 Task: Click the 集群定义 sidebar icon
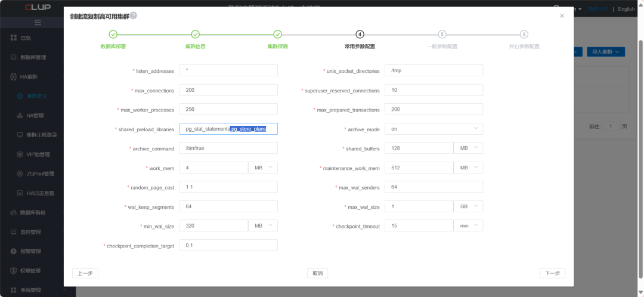coord(20,96)
